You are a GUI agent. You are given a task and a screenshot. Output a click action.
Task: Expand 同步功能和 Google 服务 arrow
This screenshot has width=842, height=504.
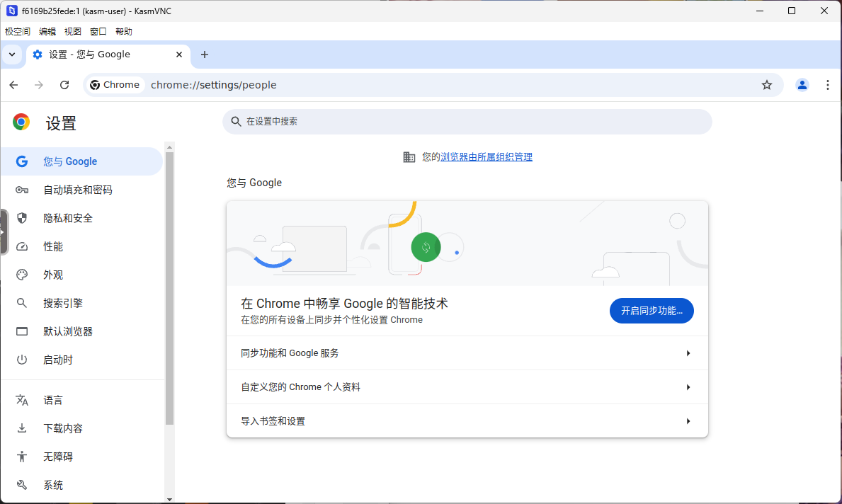point(688,353)
